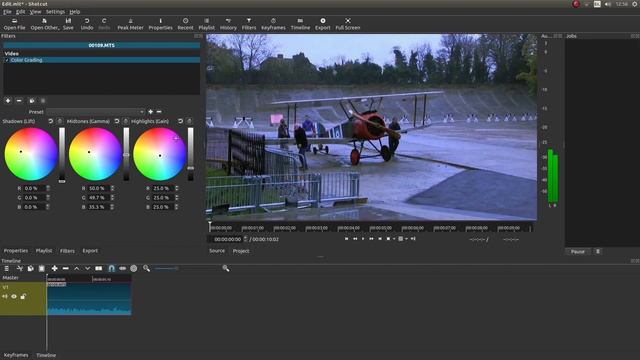Reset the Midtones (Gamma) color wheel

(117, 121)
